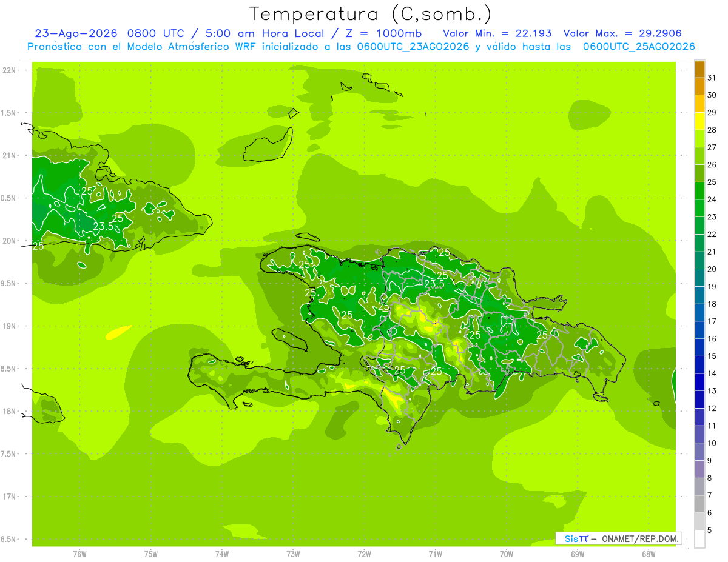This screenshot has height=562, width=728.
Task: Click the small yellow patch in the sea
Action: pyautogui.click(x=119, y=332)
